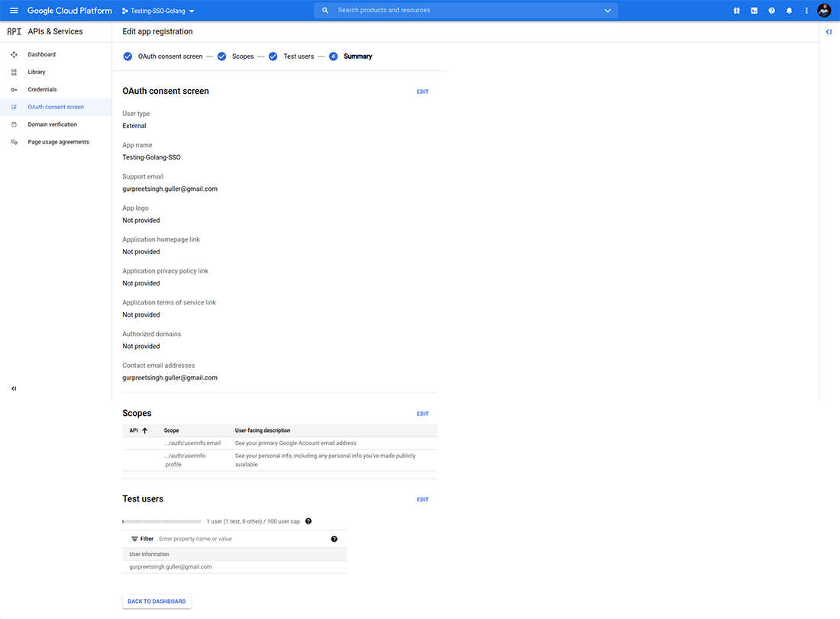The width and height of the screenshot is (840, 619).
Task: Click the test user cap progress bar
Action: [x=162, y=521]
